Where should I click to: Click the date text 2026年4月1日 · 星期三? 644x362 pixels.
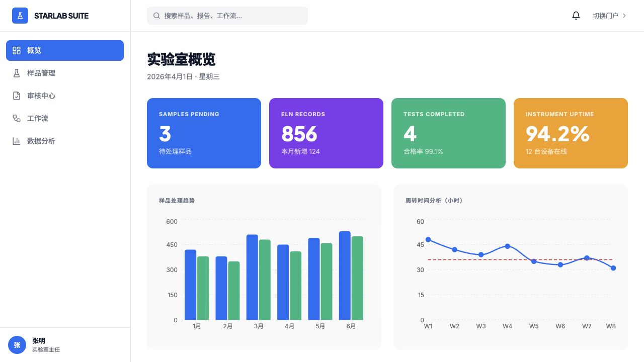coord(183,77)
